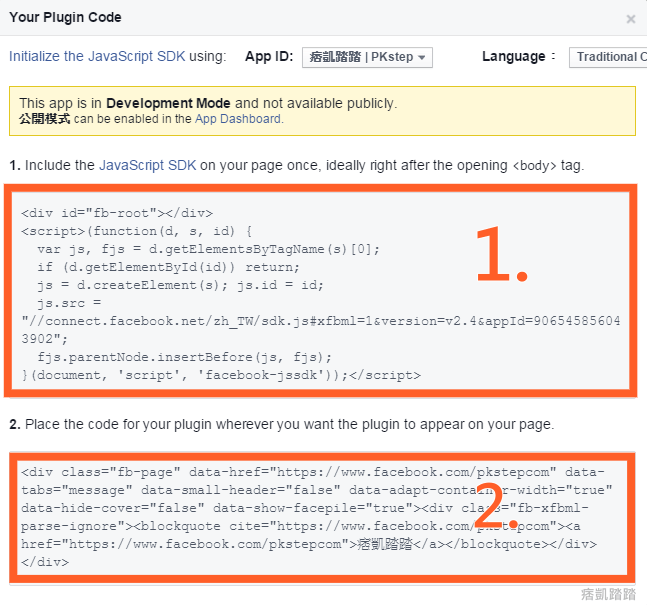Click the 'Language' label
Screen dimensions: 647x605
click(514, 56)
